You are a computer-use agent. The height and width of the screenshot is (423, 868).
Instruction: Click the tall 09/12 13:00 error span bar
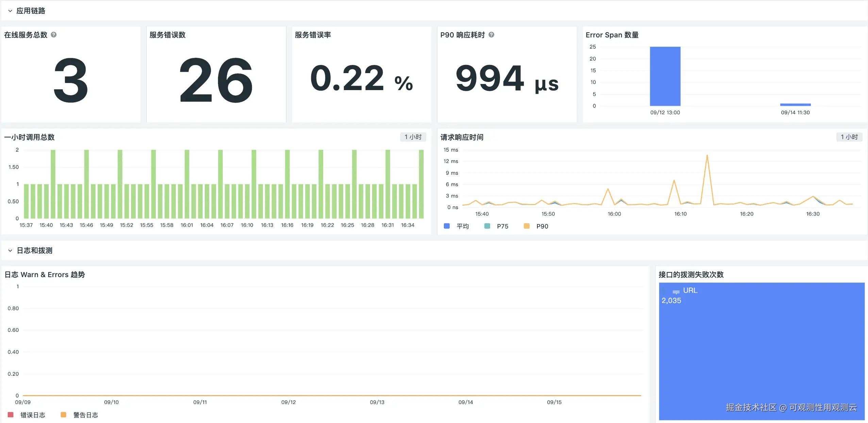click(x=665, y=77)
